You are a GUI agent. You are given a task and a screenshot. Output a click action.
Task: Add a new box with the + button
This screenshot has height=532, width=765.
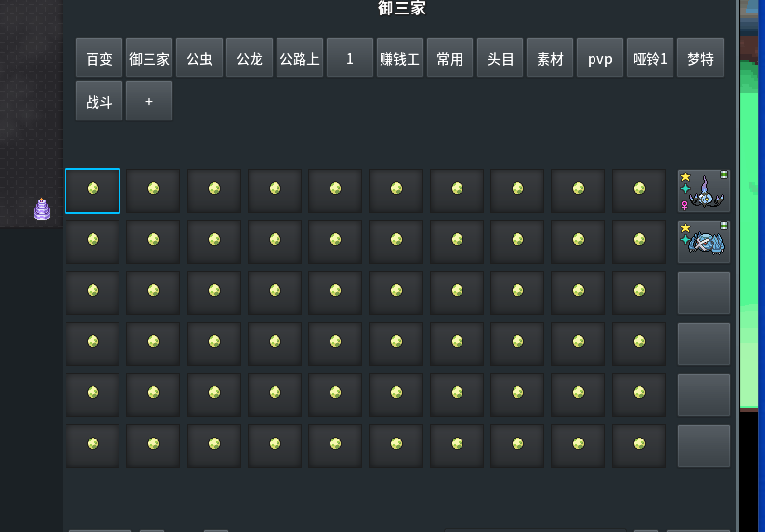tap(149, 100)
